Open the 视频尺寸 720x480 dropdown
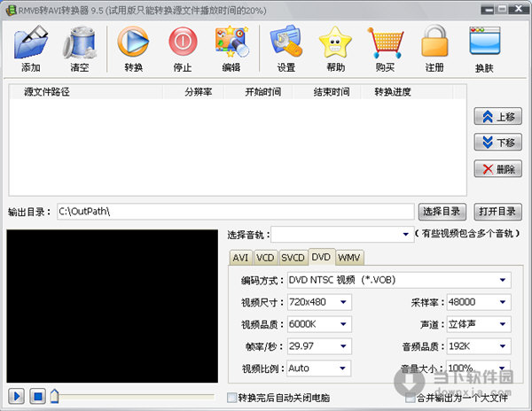532x411 pixels. tap(319, 302)
